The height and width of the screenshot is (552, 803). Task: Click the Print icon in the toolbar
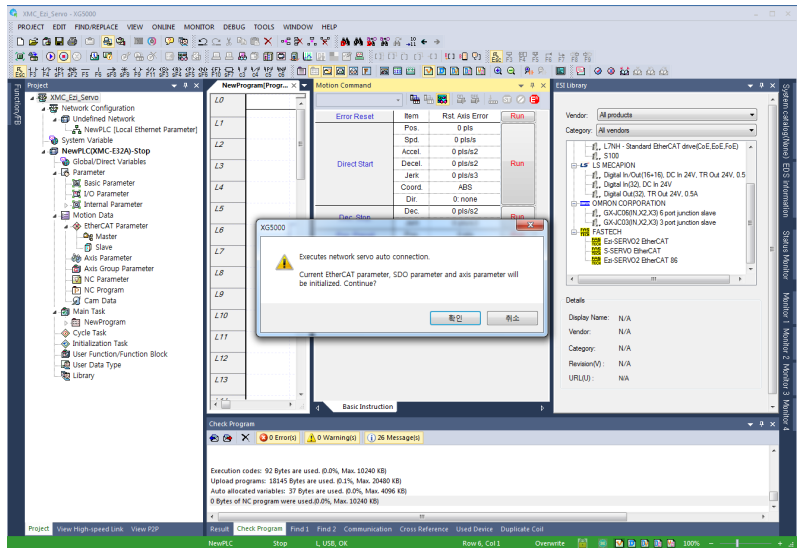(73, 41)
